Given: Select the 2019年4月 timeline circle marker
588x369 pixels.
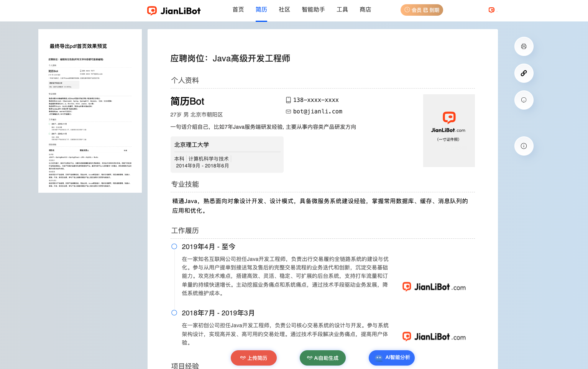Looking at the screenshot, I should point(174,246).
